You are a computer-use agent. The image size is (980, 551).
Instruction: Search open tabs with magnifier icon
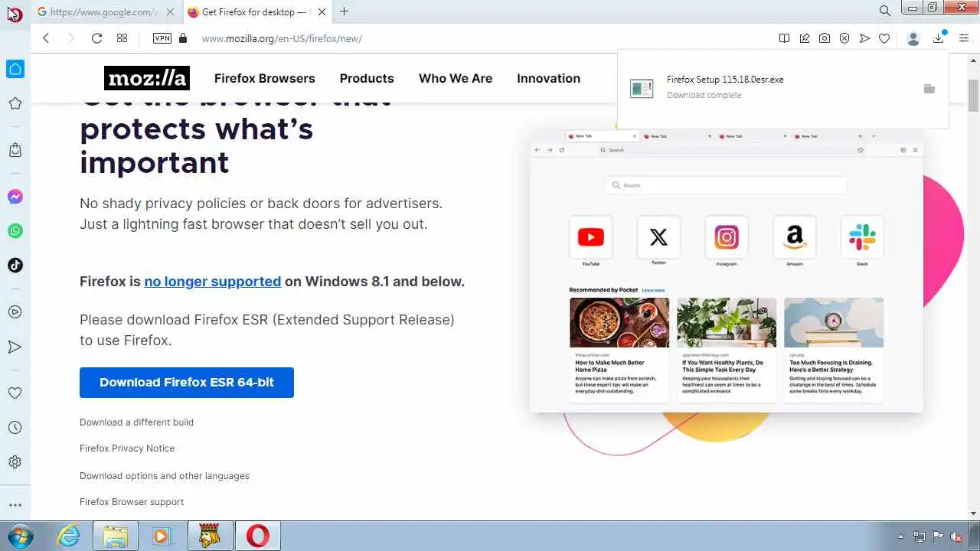point(884,11)
